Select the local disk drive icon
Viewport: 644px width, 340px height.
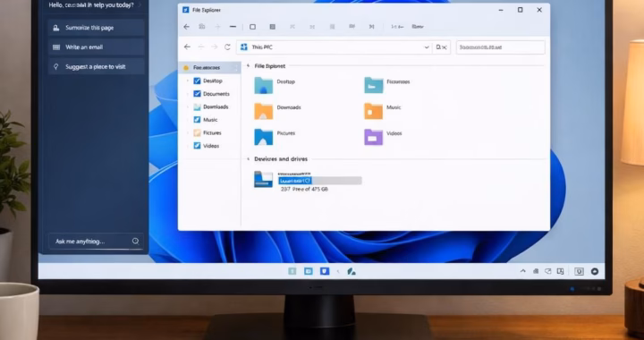(263, 180)
